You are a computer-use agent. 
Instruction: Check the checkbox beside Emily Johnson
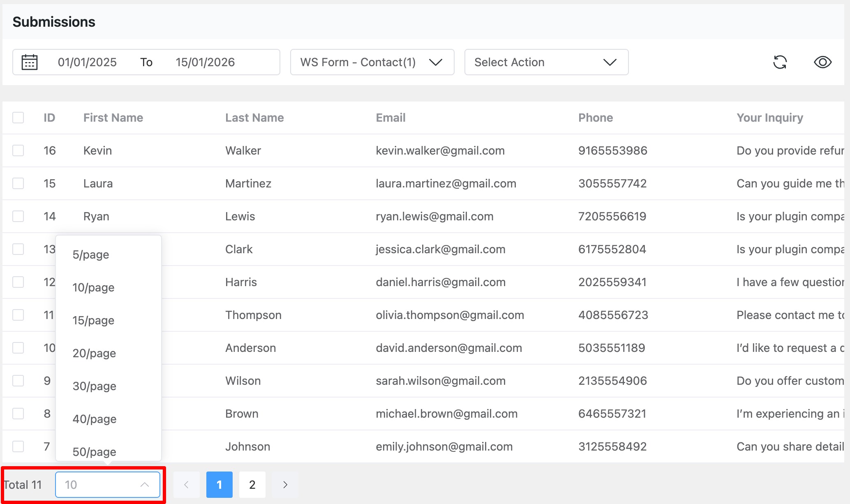(18, 446)
